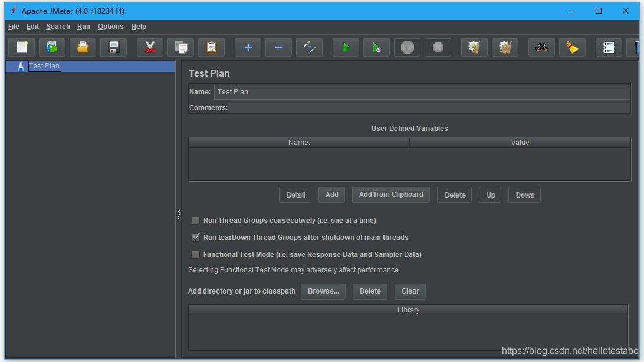Click the Name: column header of variables table

click(299, 143)
